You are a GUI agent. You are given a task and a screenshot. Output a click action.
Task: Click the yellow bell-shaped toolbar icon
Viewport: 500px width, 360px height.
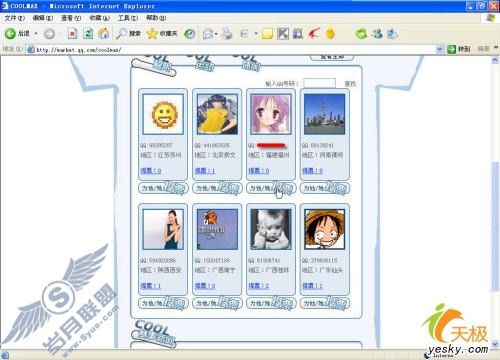point(330,33)
